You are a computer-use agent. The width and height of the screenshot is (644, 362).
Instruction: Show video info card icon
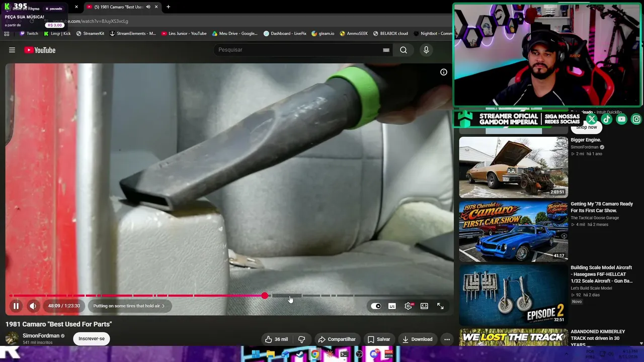click(444, 72)
